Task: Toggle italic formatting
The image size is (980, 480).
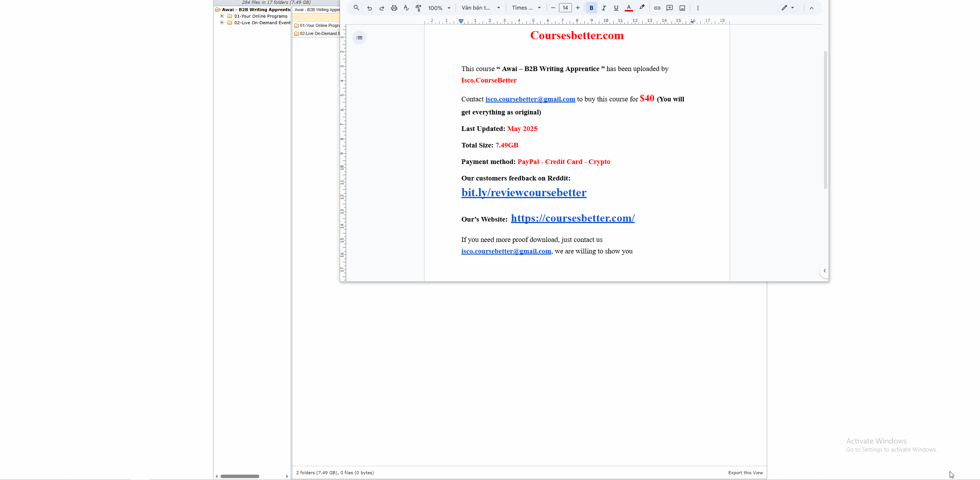Action: click(604, 8)
